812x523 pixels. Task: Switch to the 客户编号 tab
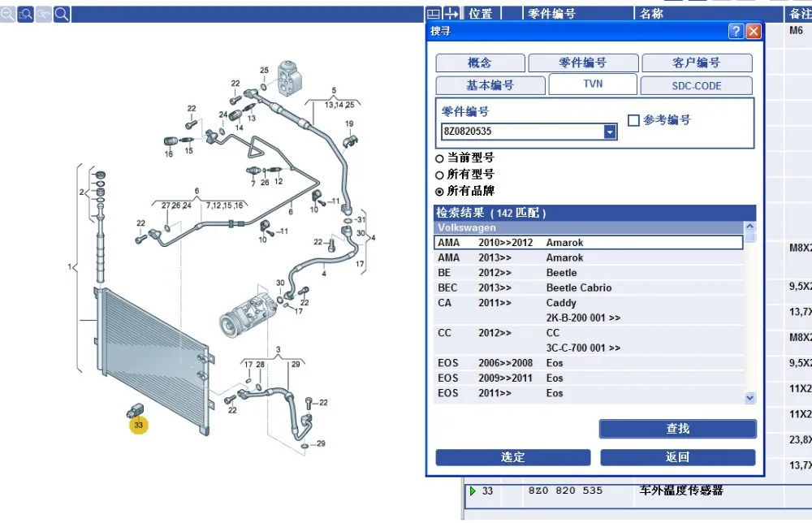[697, 63]
